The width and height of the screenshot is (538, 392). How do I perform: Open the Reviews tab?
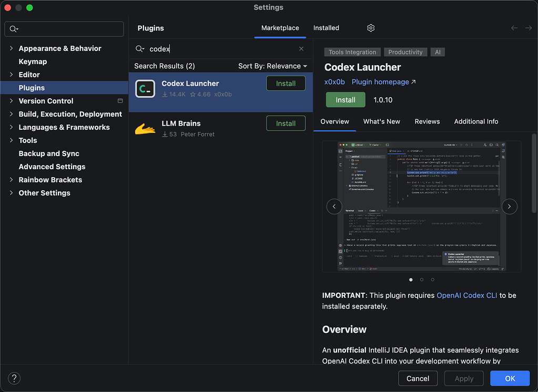[x=427, y=121]
